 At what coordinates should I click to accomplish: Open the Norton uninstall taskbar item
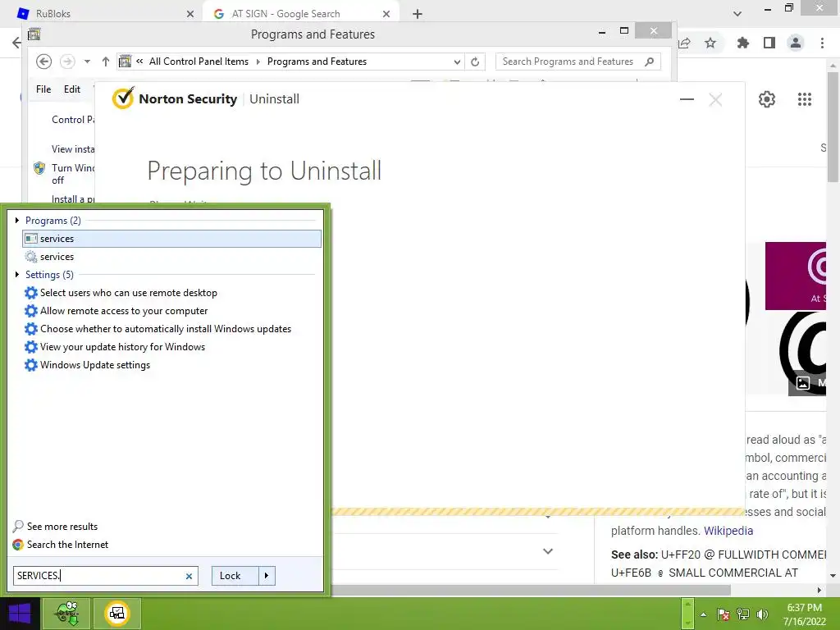(x=117, y=614)
